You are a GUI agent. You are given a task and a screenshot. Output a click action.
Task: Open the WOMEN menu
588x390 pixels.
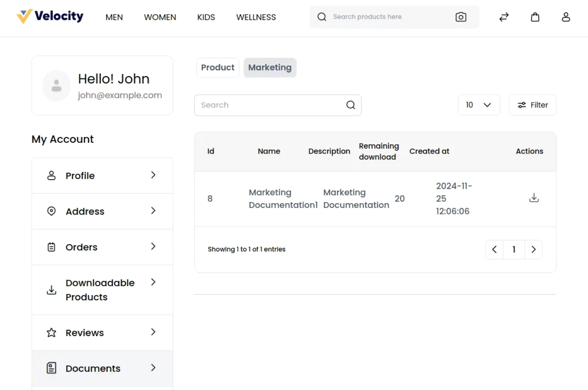[x=160, y=17]
